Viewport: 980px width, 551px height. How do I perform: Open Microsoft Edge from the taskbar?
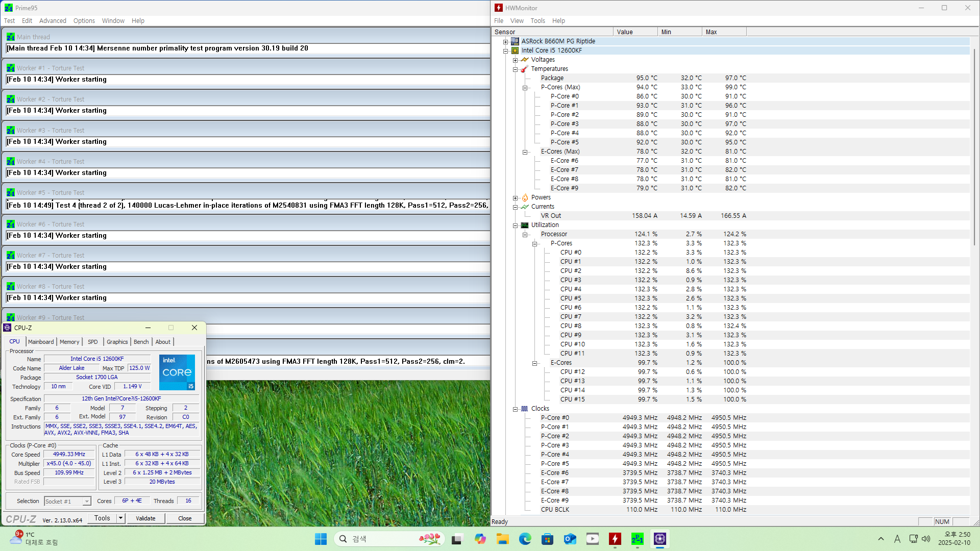pos(525,539)
